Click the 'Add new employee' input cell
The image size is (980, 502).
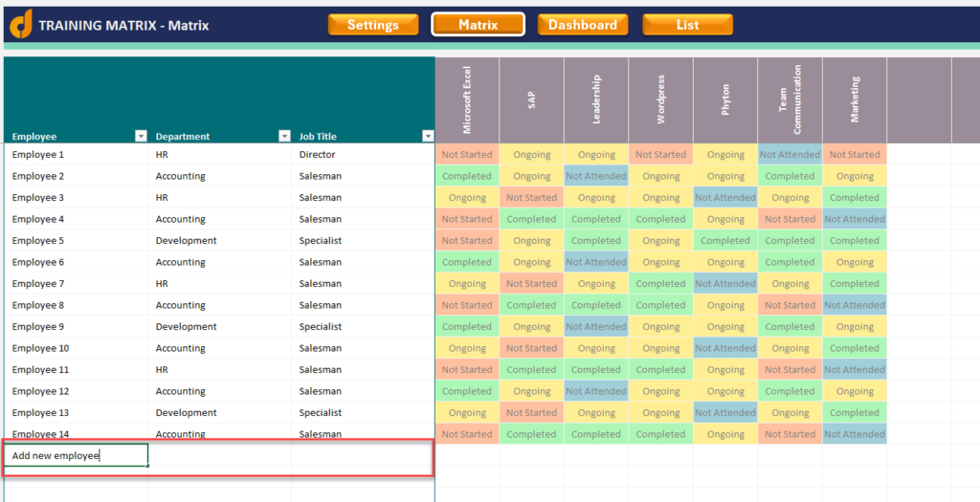click(x=77, y=455)
